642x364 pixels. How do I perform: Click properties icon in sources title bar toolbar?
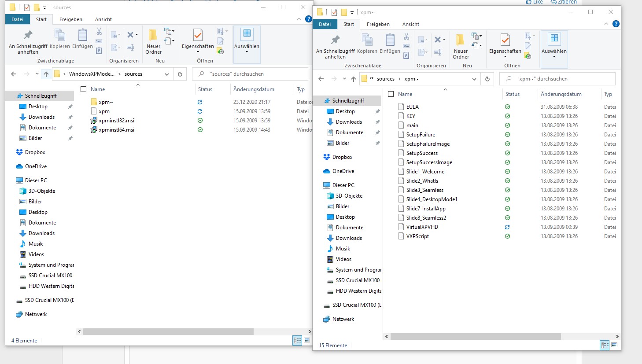pyautogui.click(x=27, y=7)
